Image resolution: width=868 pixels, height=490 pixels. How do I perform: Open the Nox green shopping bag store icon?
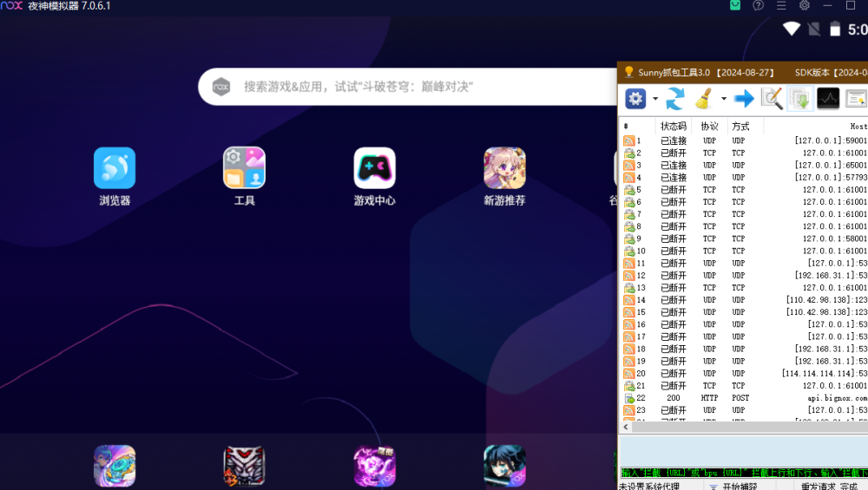(735, 5)
